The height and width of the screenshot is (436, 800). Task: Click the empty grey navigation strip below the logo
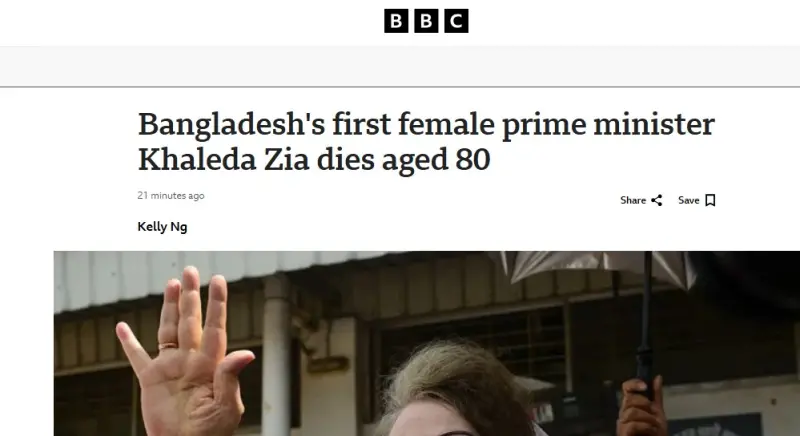(400, 66)
